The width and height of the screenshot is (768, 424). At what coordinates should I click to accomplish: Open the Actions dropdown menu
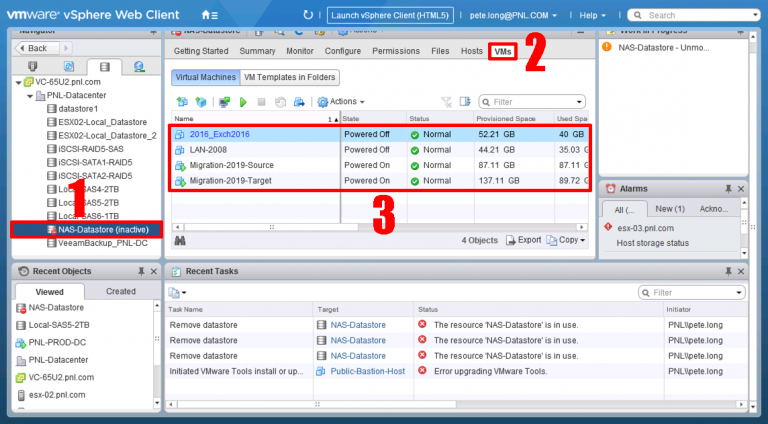pyautogui.click(x=341, y=102)
